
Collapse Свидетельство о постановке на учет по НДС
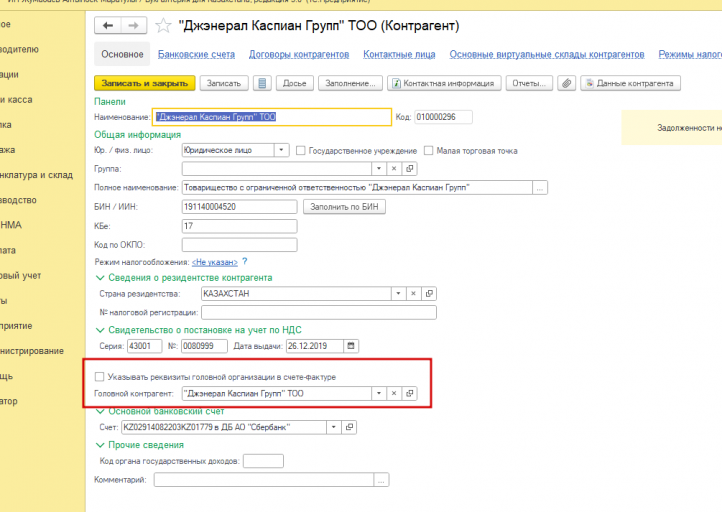99,330
